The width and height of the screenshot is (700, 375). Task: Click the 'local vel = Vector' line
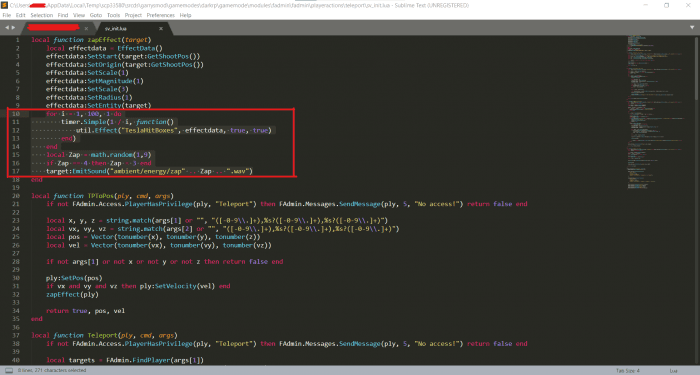click(x=158, y=245)
